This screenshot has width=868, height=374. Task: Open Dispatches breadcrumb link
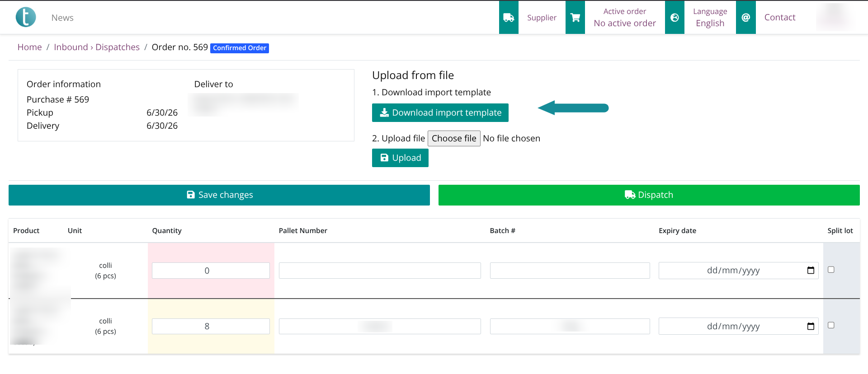coord(118,47)
